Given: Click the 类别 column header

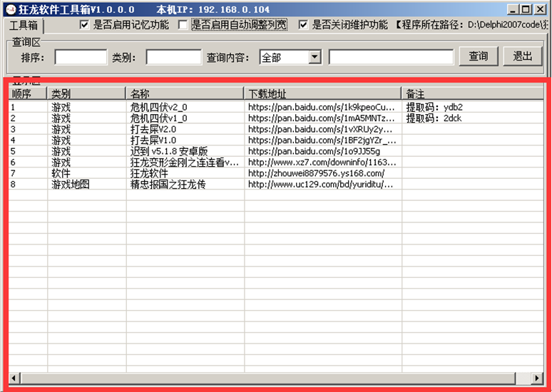Looking at the screenshot, I should [86, 93].
